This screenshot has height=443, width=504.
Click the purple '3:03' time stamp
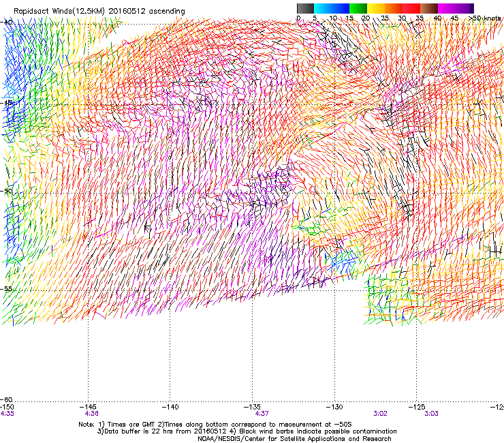point(431,414)
